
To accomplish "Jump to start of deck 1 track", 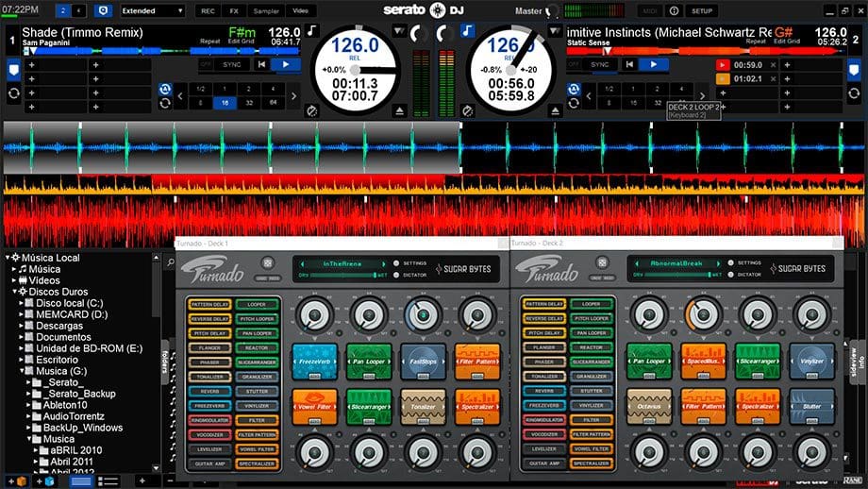I will [x=261, y=65].
